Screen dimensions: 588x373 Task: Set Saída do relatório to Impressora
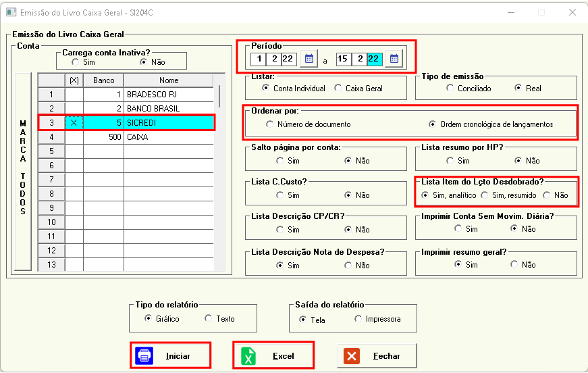tap(358, 319)
